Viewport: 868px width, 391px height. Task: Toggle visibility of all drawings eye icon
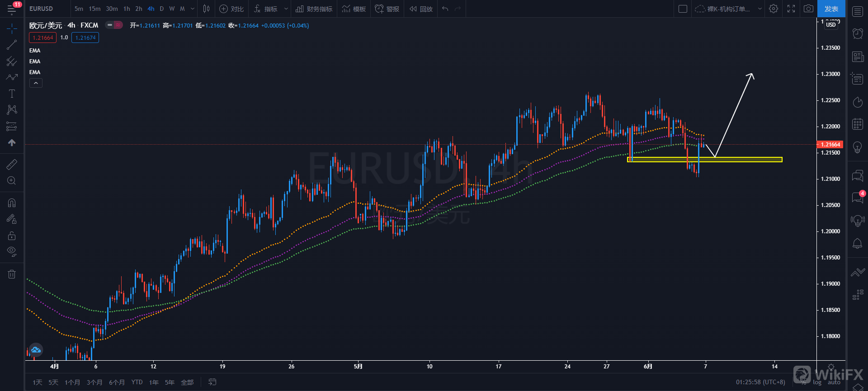tap(12, 251)
